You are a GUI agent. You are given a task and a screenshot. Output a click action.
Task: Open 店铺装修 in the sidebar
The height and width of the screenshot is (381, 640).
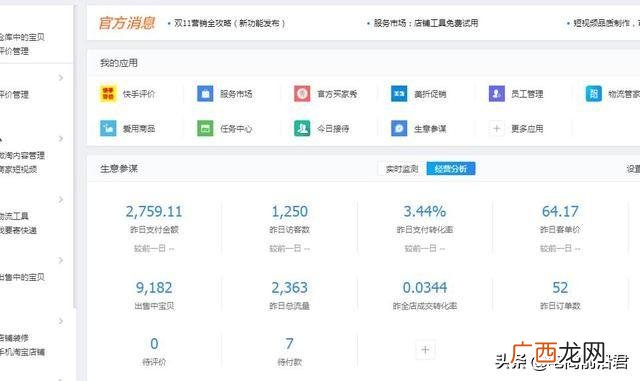click(x=14, y=338)
